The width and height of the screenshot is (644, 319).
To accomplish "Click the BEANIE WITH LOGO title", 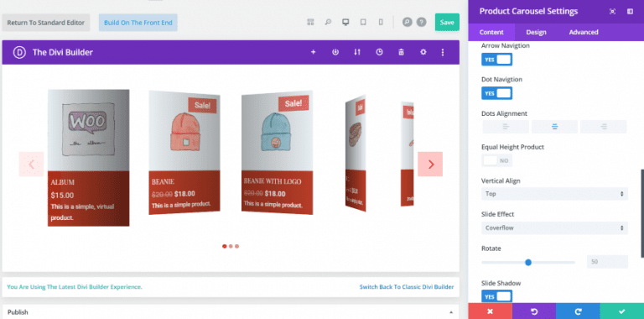I will click(273, 181).
